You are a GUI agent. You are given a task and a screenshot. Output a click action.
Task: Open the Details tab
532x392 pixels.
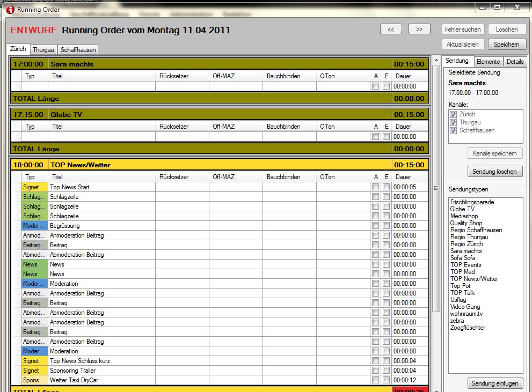pyautogui.click(x=515, y=62)
